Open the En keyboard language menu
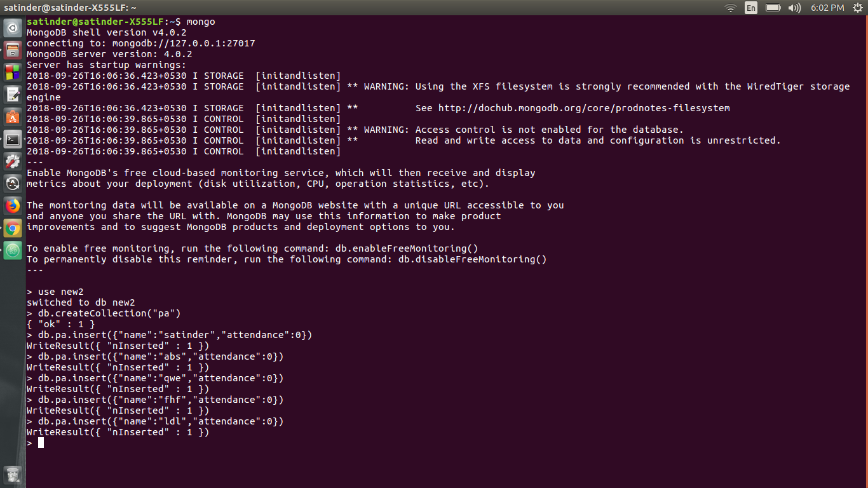 [x=751, y=8]
